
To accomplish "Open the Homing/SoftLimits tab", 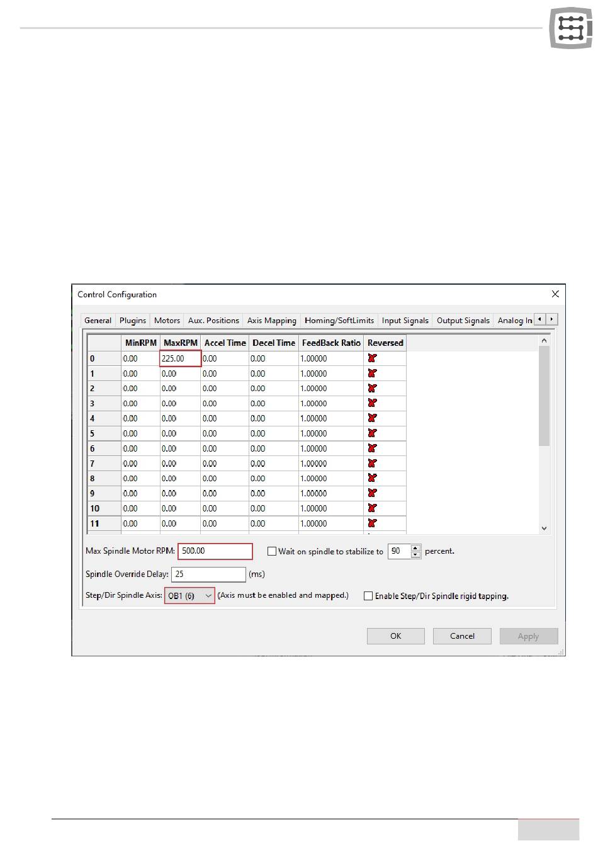I will (339, 321).
